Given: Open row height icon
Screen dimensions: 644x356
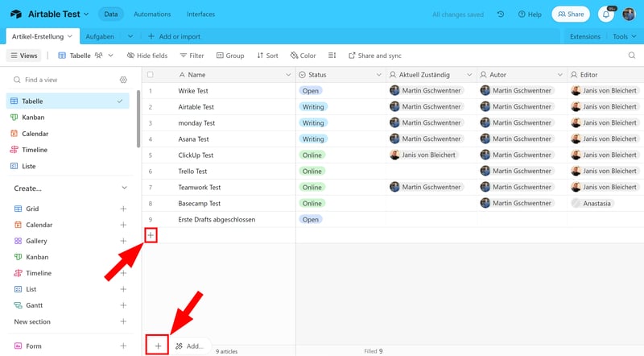Looking at the screenshot, I should pos(332,56).
